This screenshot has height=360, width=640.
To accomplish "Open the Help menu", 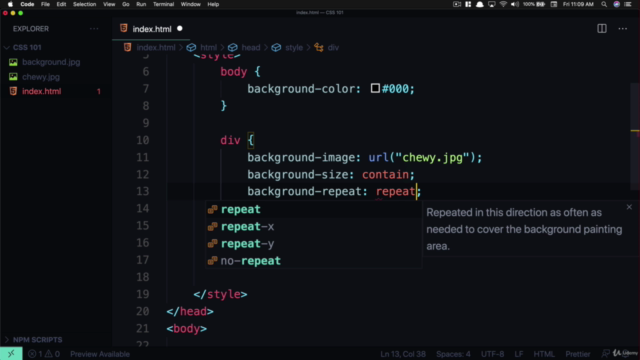I will 213,4.
